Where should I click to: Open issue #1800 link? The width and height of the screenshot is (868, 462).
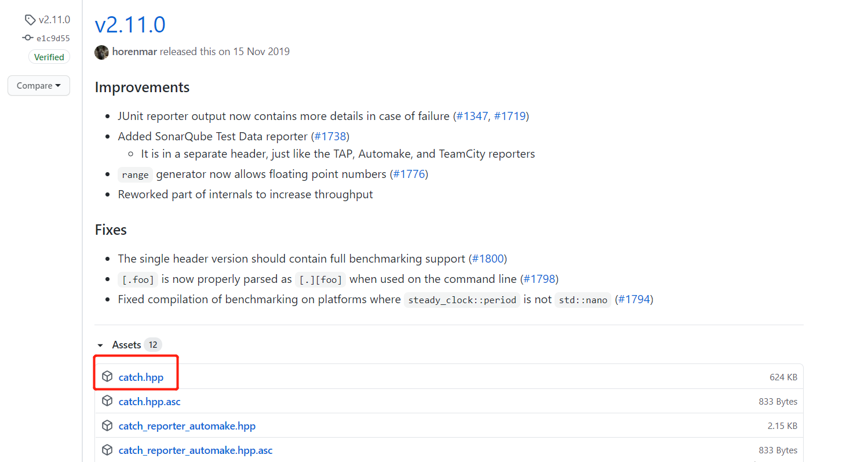point(488,259)
